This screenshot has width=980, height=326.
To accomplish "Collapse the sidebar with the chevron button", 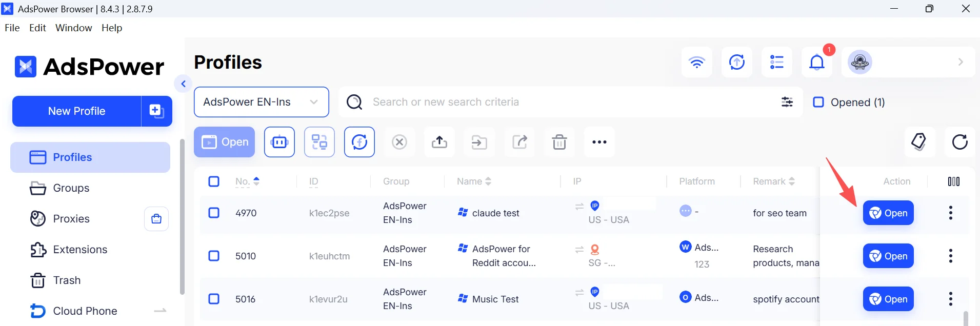I will click(x=183, y=84).
